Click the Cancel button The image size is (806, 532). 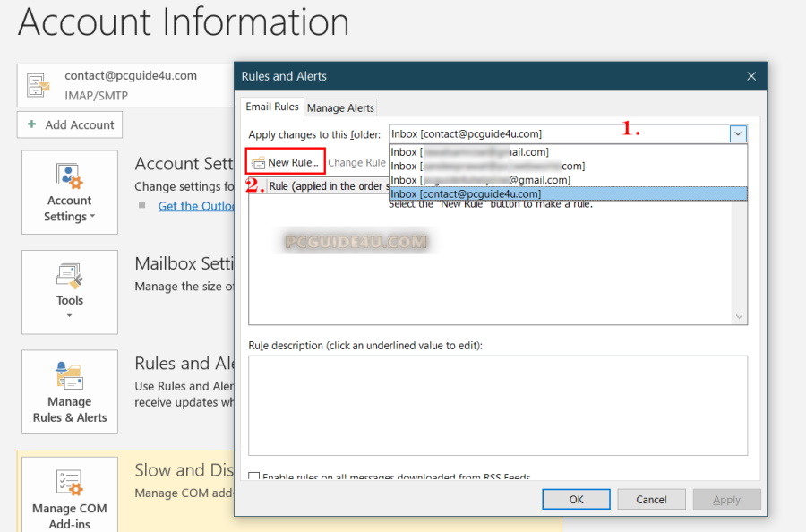click(651, 499)
